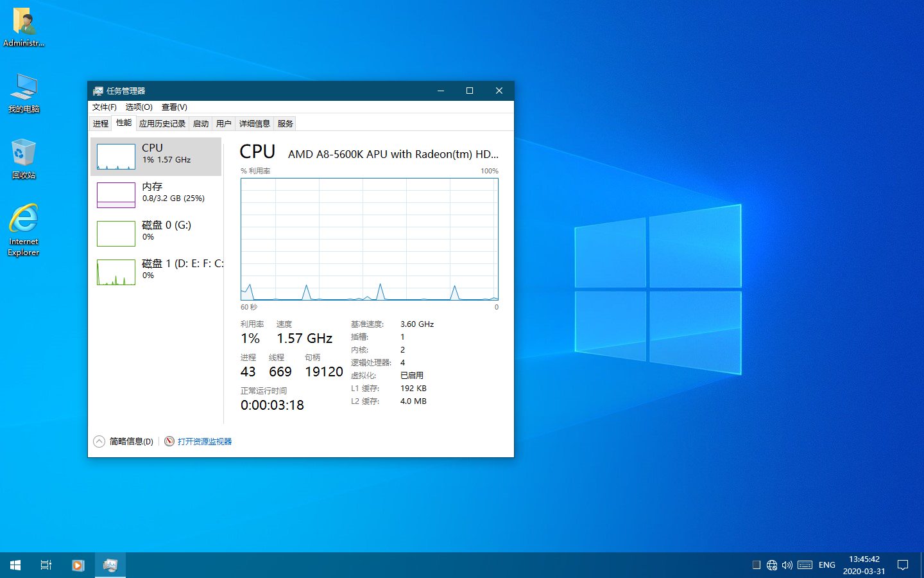Select the 回收站 recycle bin icon
Screen dimensions: 924x578
point(24,159)
